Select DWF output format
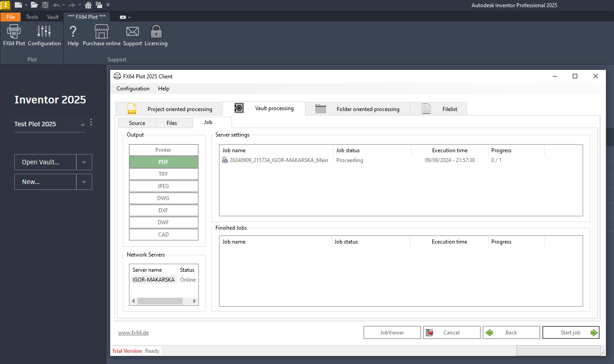 click(x=163, y=223)
